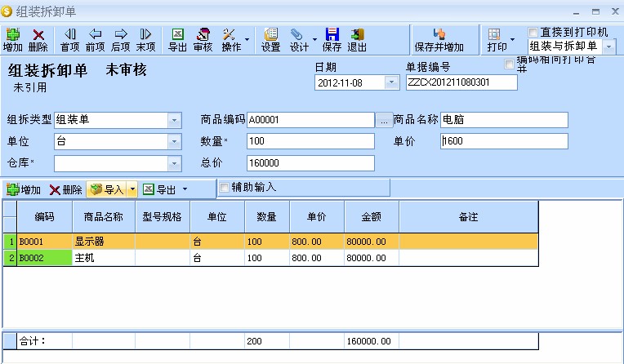Click the 单价 unit price input field
This screenshot has height=364, width=624.
point(504,141)
